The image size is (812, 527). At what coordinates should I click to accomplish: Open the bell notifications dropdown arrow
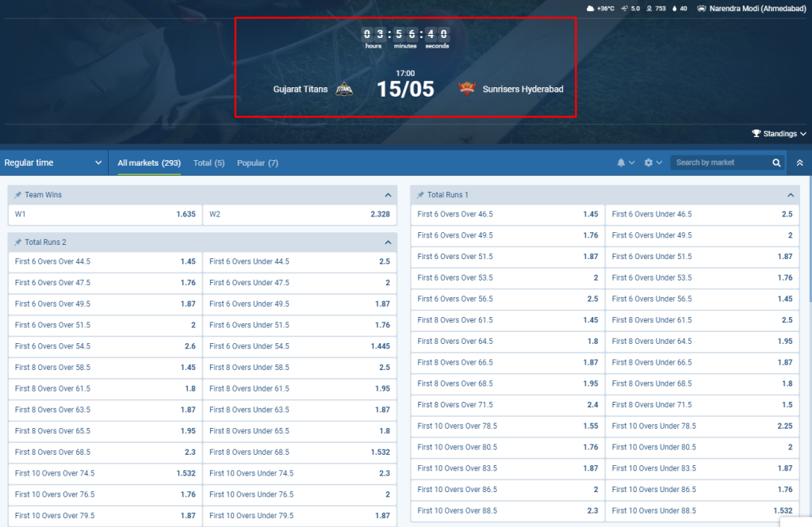[632, 162]
